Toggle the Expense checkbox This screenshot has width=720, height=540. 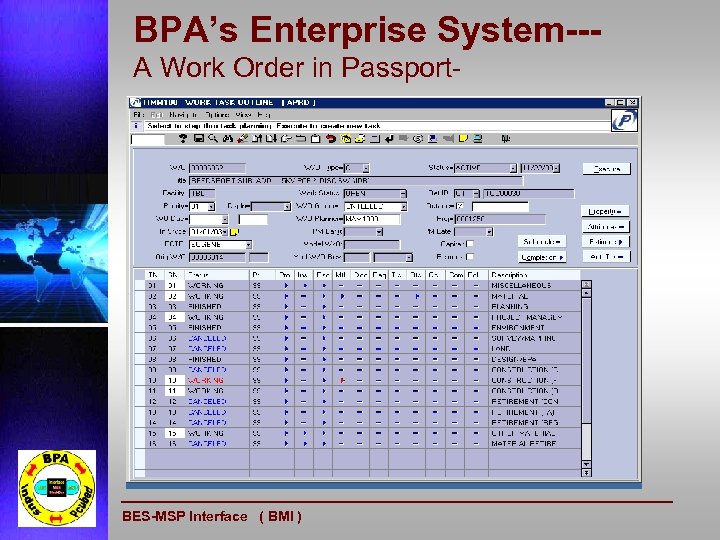pos(470,257)
